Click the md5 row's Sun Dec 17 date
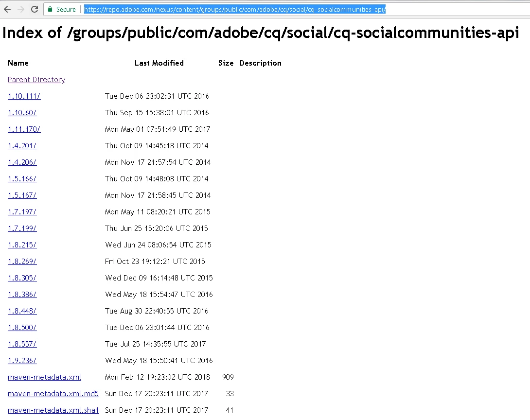The image size is (530, 420). coord(157,394)
